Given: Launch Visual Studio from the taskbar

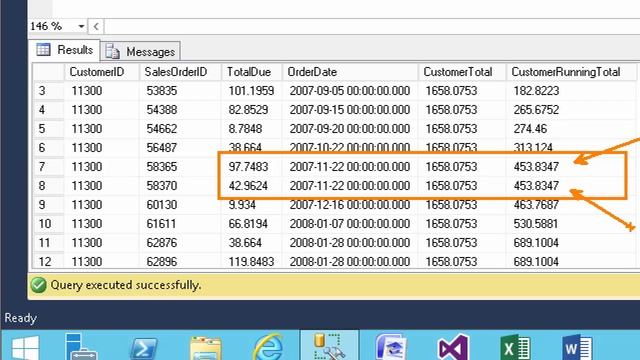Looking at the screenshot, I should tap(453, 348).
